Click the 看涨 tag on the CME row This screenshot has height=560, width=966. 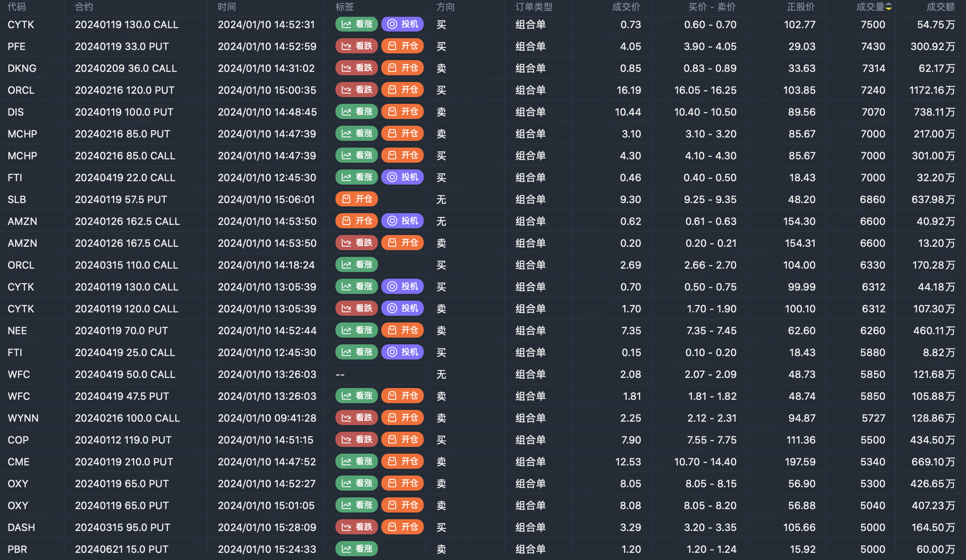tap(356, 461)
